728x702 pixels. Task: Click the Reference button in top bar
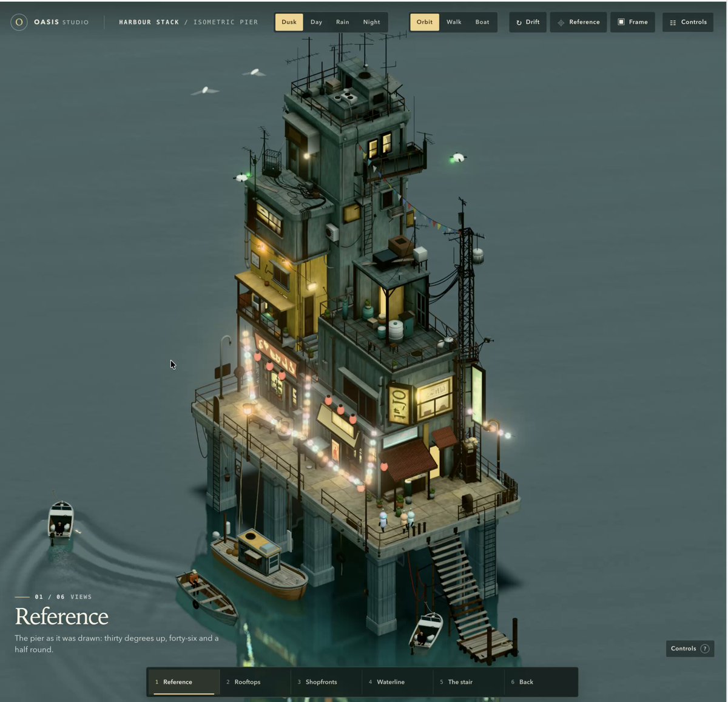point(578,22)
